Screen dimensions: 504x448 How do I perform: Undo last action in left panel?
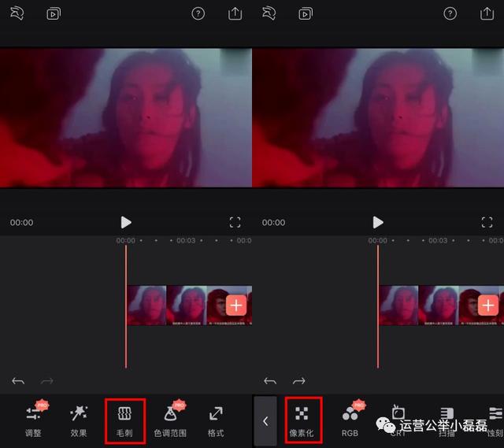(18, 381)
